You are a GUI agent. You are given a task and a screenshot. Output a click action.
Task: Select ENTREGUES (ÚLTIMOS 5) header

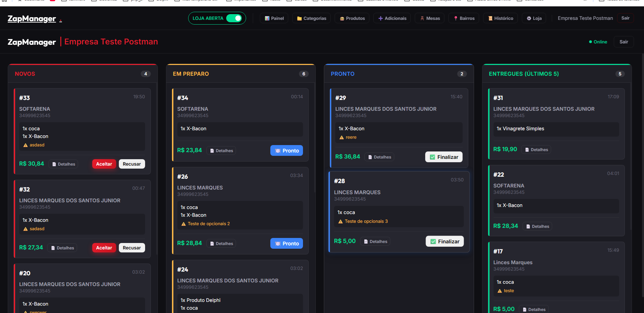click(523, 74)
